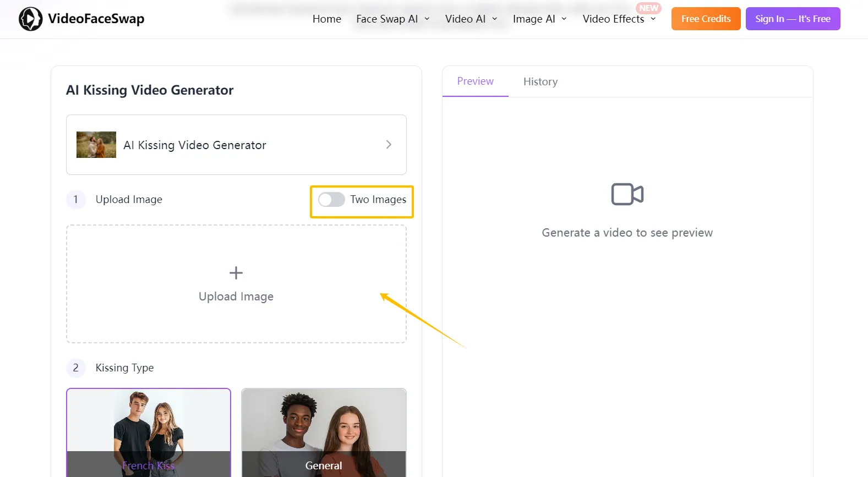Open the Face Swap AI menu
The height and width of the screenshot is (477, 868).
pos(387,19)
